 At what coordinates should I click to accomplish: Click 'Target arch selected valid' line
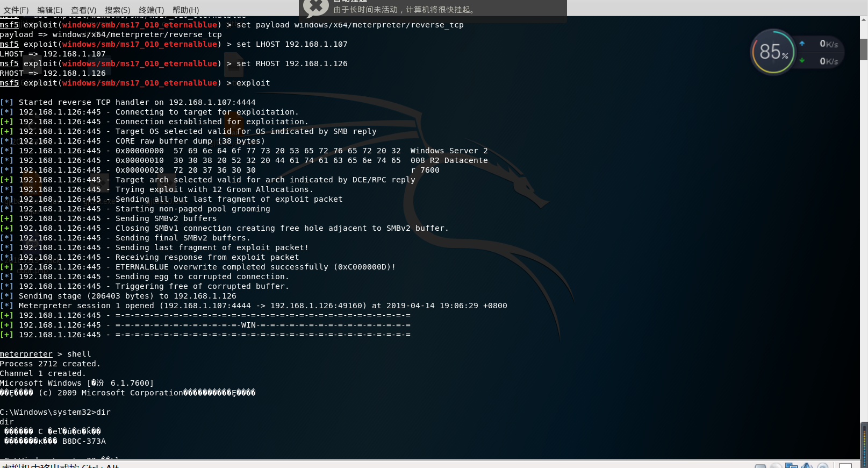207,180
